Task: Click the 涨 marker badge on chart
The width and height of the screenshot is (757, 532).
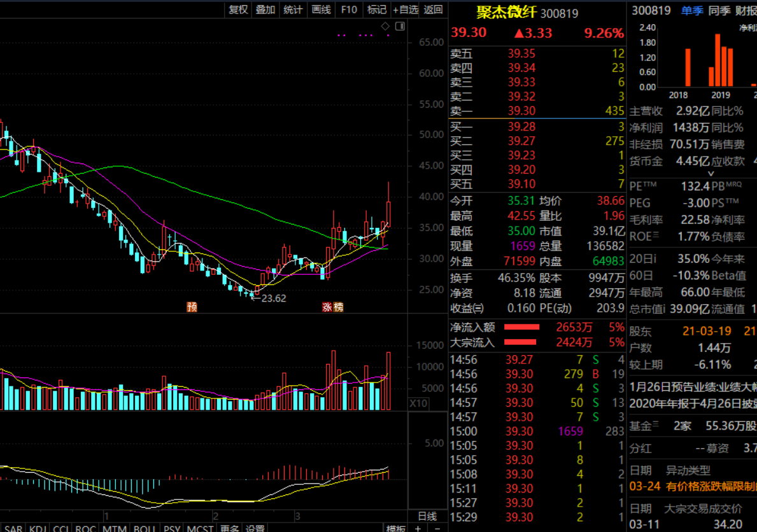Action: click(327, 307)
